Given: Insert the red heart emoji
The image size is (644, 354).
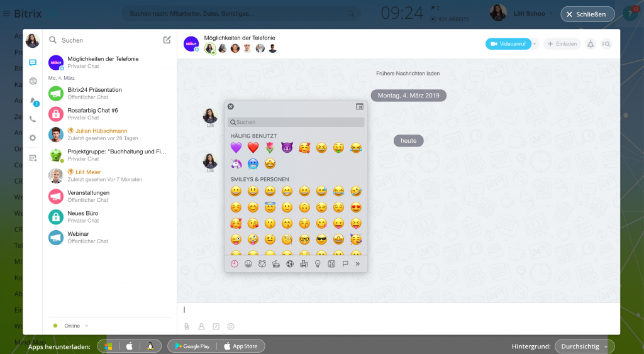Looking at the screenshot, I should (x=253, y=148).
